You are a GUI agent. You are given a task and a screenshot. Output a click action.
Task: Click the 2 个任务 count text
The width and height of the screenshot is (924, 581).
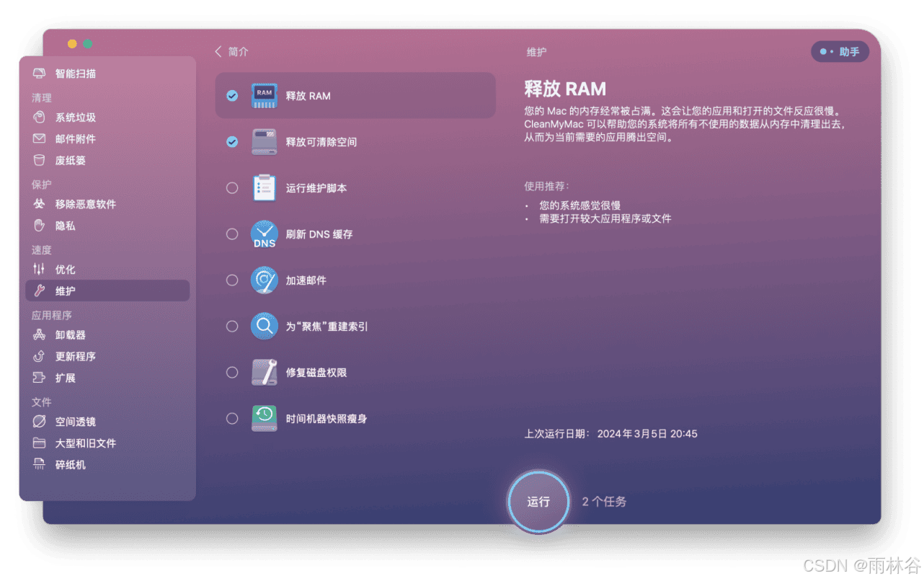click(604, 502)
